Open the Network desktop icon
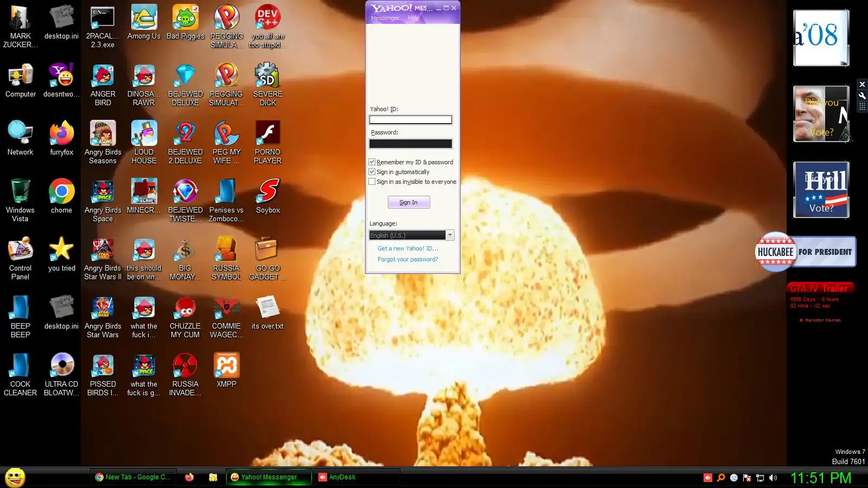 click(x=20, y=139)
